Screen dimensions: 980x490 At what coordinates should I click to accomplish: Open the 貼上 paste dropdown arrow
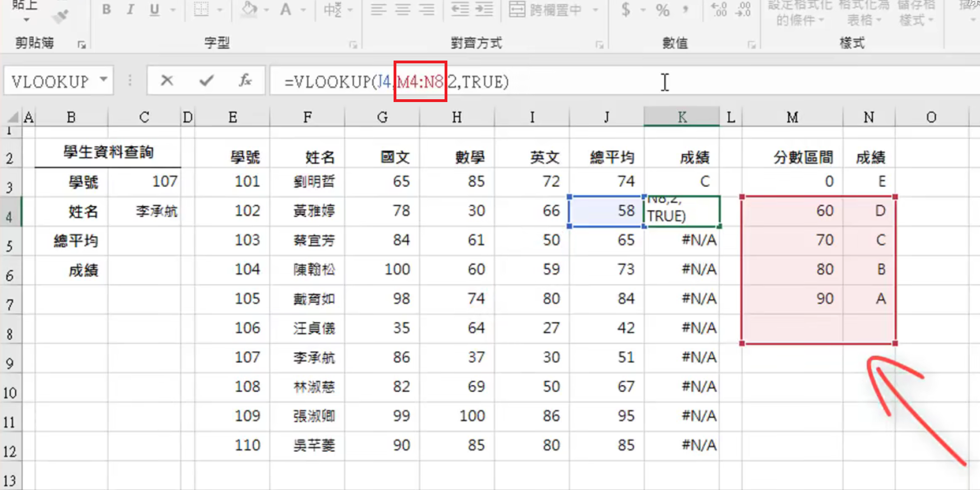tap(26, 20)
